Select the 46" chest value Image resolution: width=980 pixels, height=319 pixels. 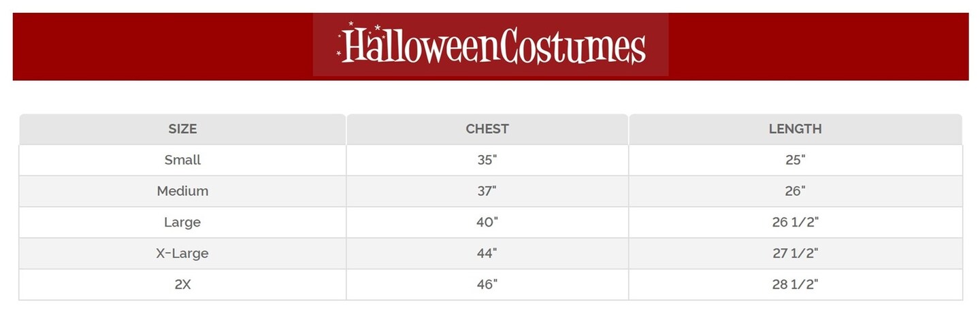(x=487, y=285)
